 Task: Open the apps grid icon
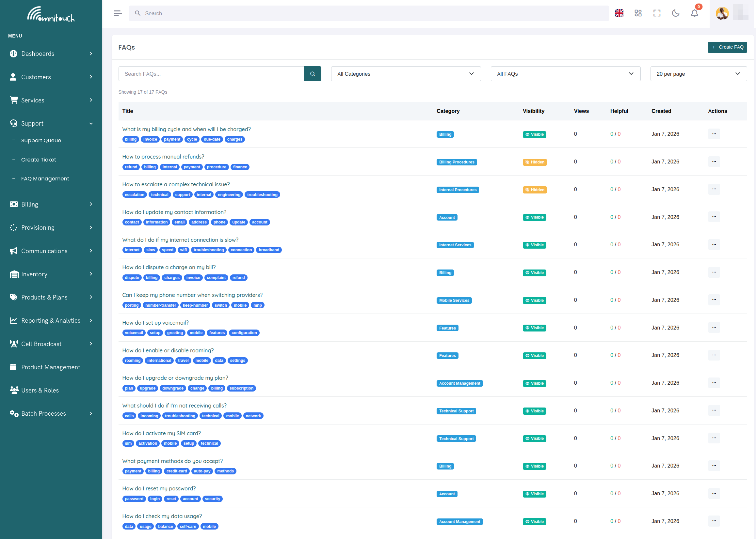point(638,13)
